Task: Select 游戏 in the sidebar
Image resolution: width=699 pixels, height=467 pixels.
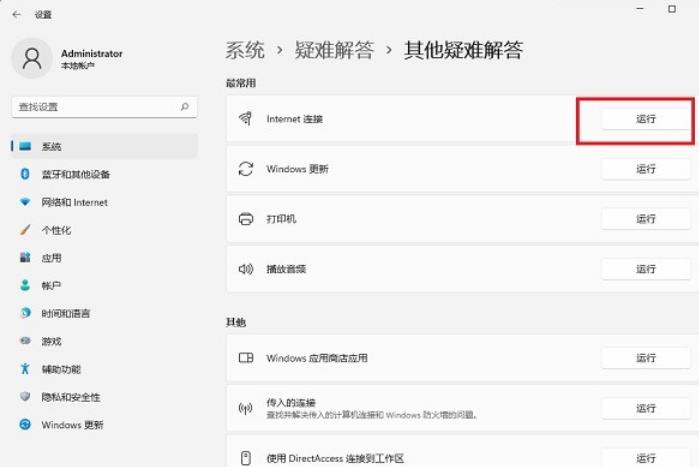Action: (104, 341)
